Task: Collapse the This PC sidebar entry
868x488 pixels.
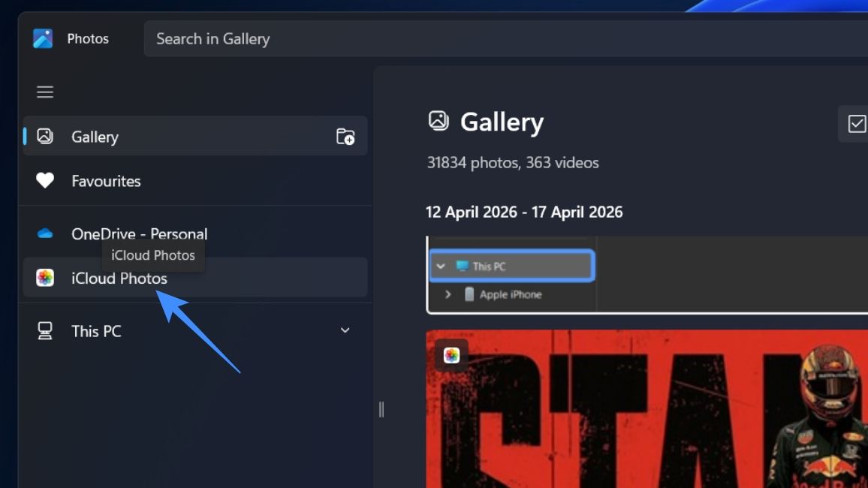Action: (345, 330)
